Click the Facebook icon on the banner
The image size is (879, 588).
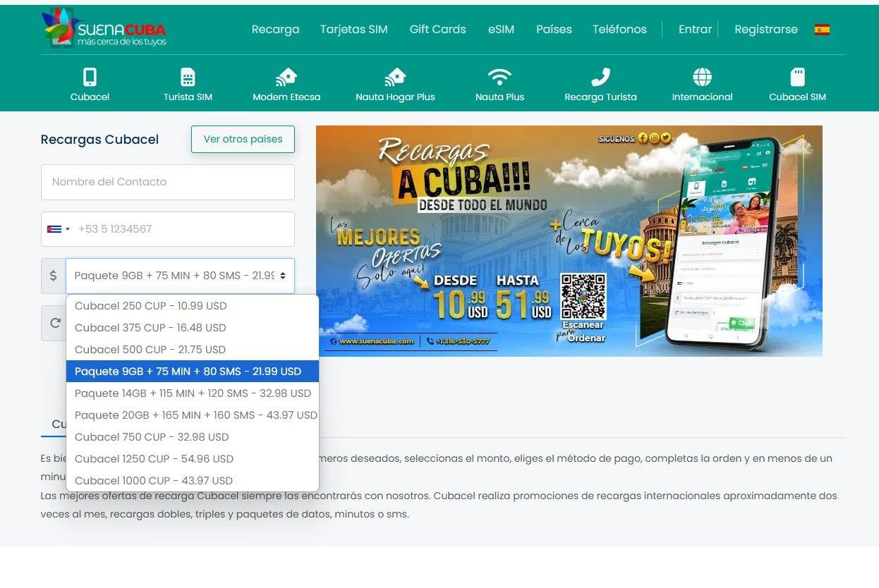(643, 138)
